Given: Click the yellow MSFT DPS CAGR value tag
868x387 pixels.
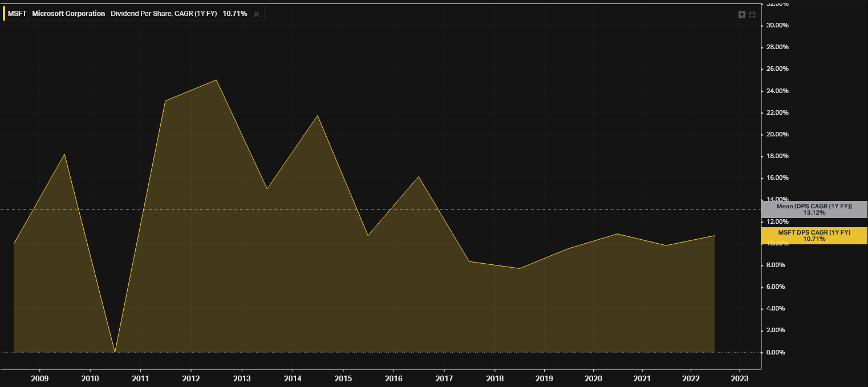Looking at the screenshot, I should click(x=814, y=236).
